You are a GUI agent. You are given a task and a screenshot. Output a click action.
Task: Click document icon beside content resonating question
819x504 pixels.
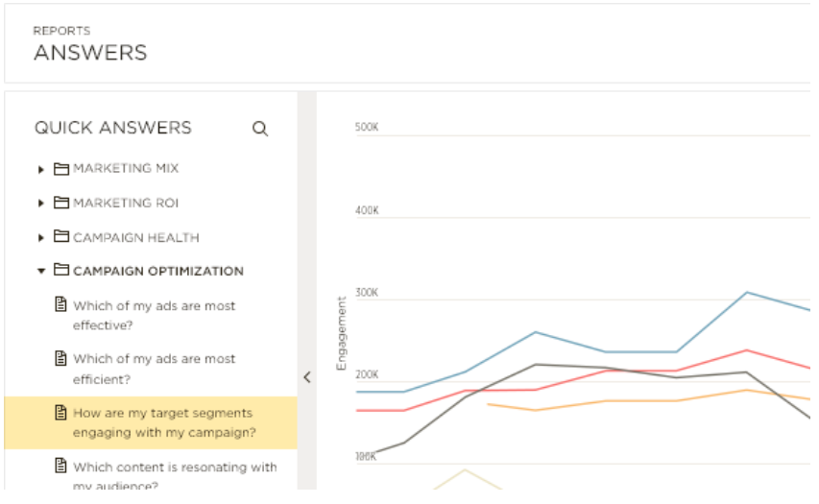tap(60, 468)
